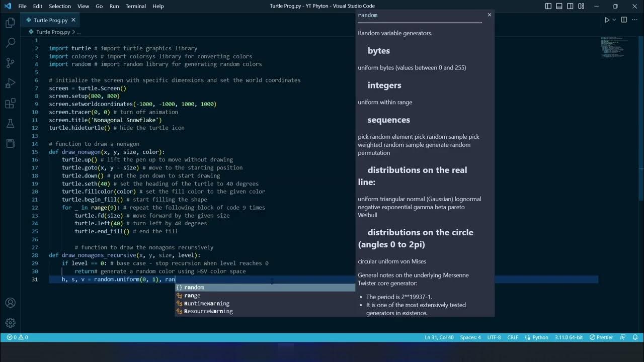Open the Help menu
644x362 pixels.
158,6
